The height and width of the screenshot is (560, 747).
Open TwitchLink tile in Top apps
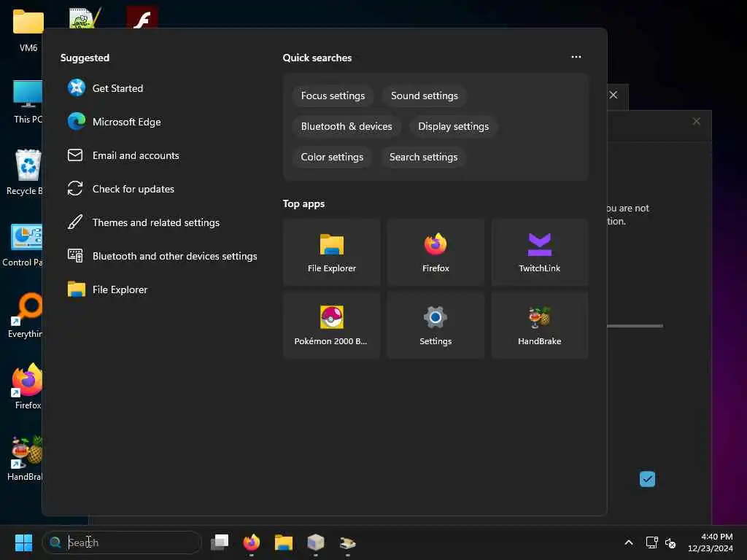pos(540,252)
